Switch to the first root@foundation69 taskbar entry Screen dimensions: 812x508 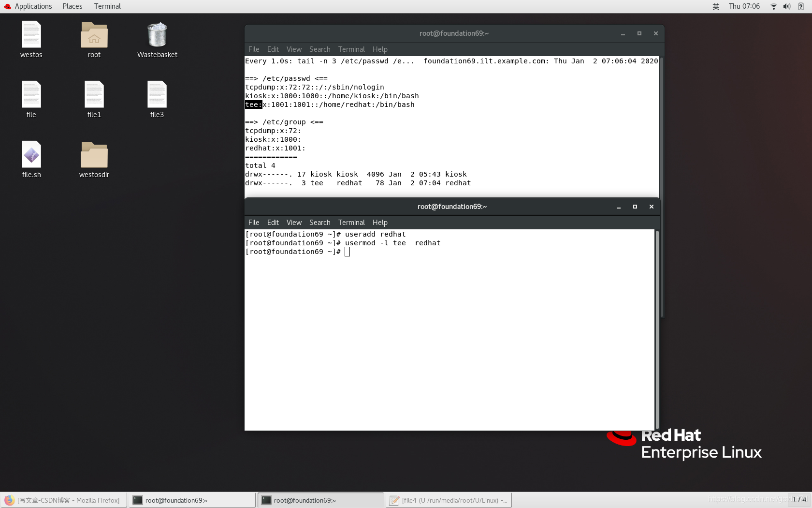[192, 500]
